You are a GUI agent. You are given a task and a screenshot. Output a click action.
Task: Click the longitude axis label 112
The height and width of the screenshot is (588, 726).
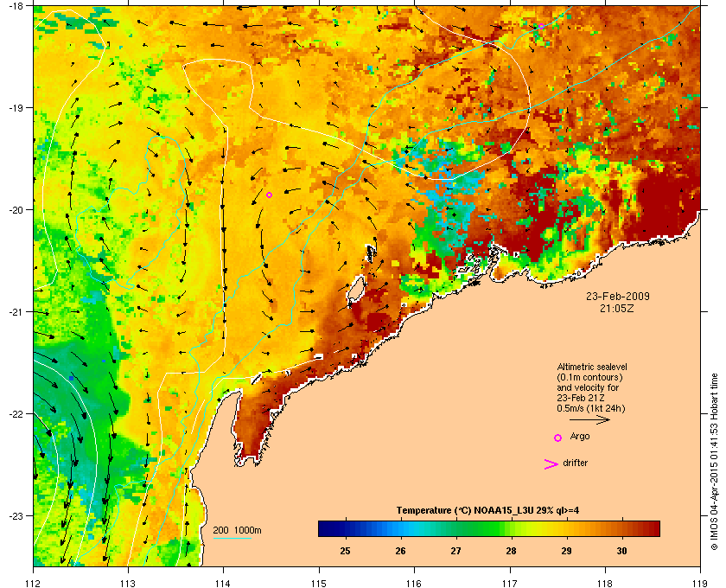click(x=34, y=584)
